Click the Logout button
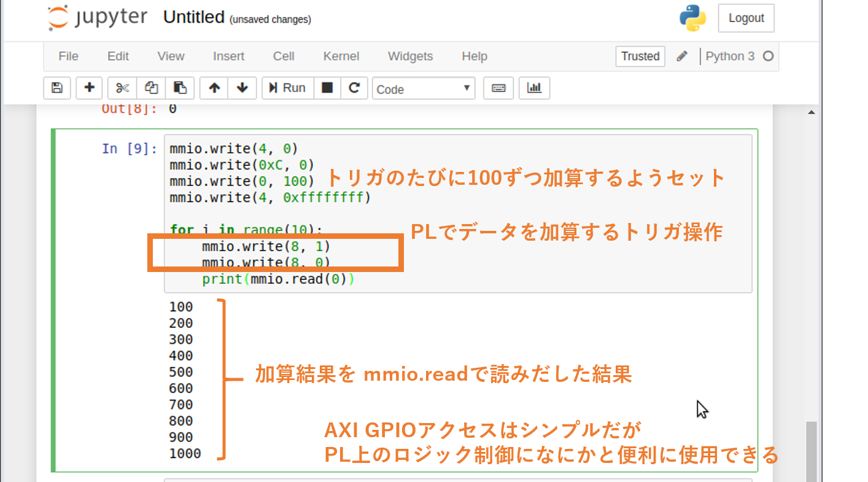This screenshot has width=868, height=482. [x=746, y=18]
